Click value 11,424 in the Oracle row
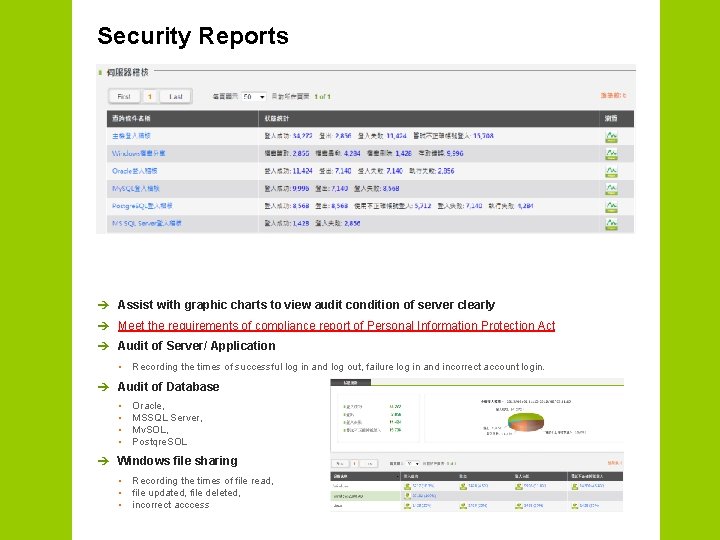Image resolution: width=720 pixels, height=540 pixels. (x=302, y=171)
